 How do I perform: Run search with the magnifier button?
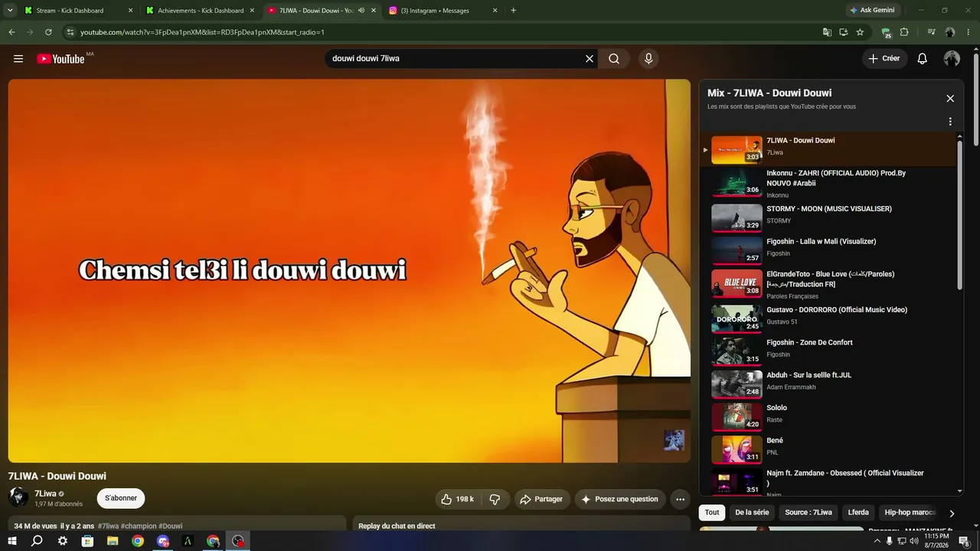[614, 59]
